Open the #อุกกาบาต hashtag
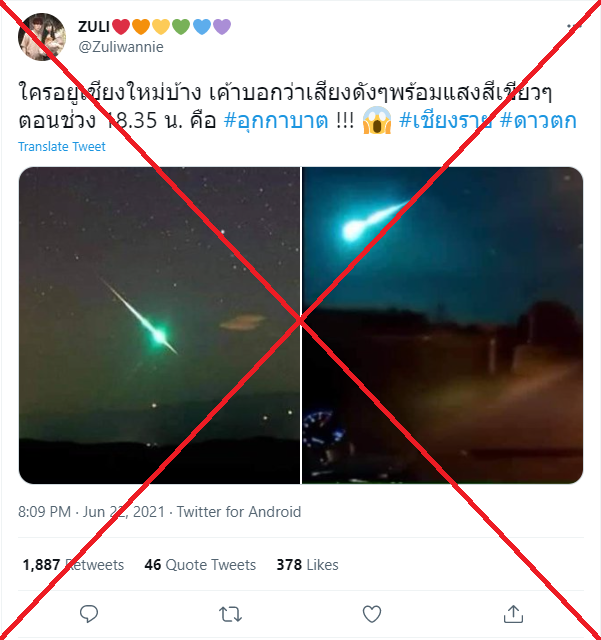 (276, 121)
